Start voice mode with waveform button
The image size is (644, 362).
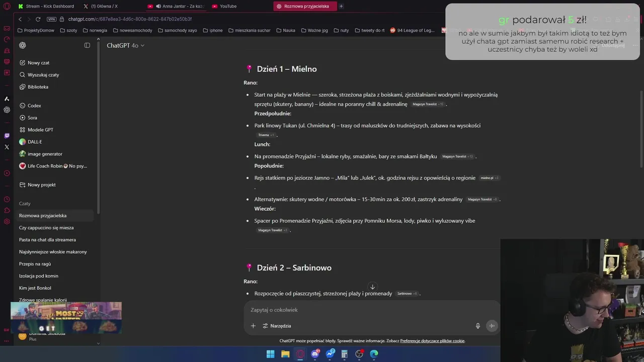(x=492, y=326)
